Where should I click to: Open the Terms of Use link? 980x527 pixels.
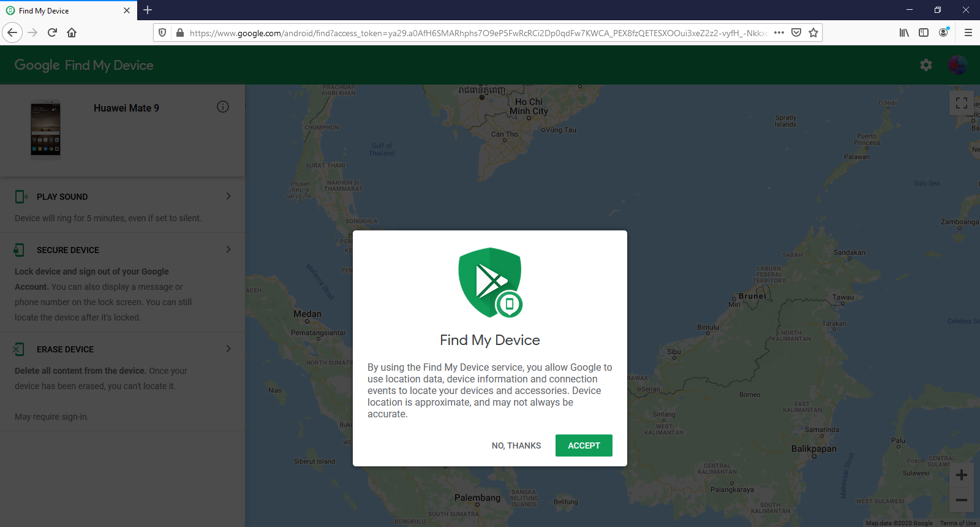click(958, 523)
